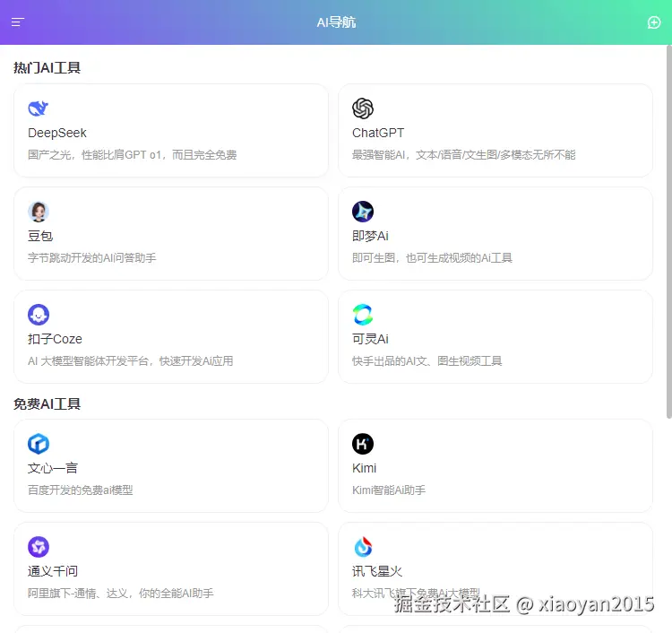Screen dimensions: 672x633
Task: Click the ChatGPT logo icon
Action: 363,108
